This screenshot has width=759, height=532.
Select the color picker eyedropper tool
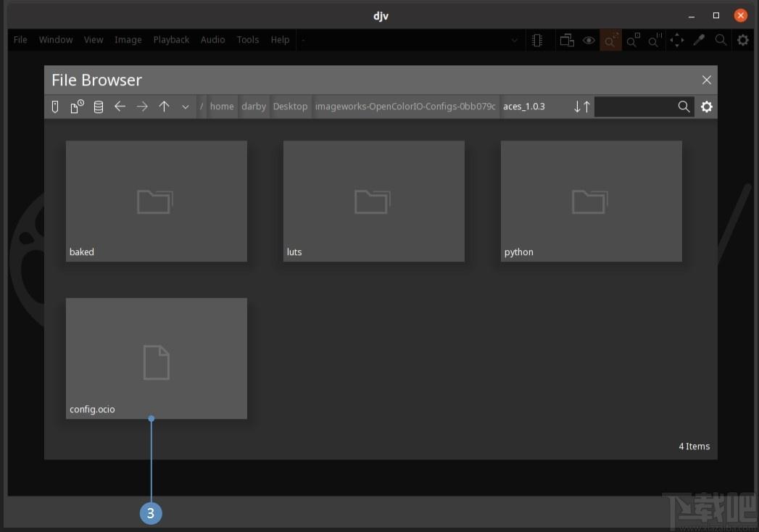click(x=699, y=40)
